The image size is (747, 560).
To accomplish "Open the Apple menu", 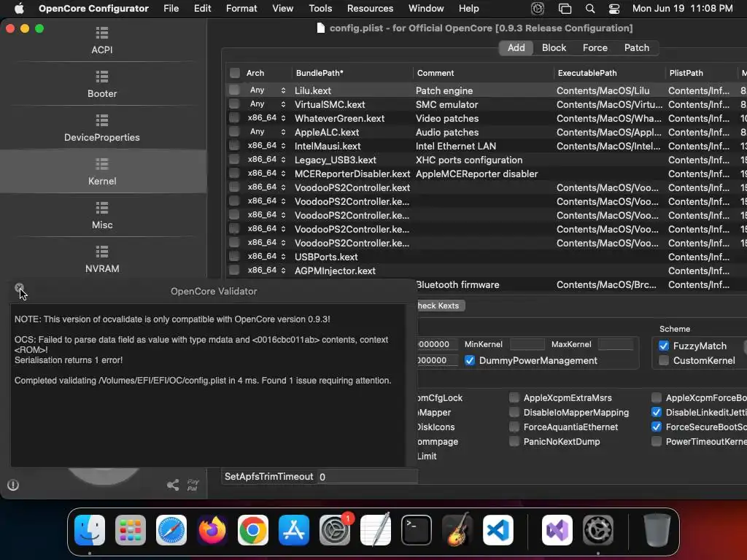I will 19,9.
